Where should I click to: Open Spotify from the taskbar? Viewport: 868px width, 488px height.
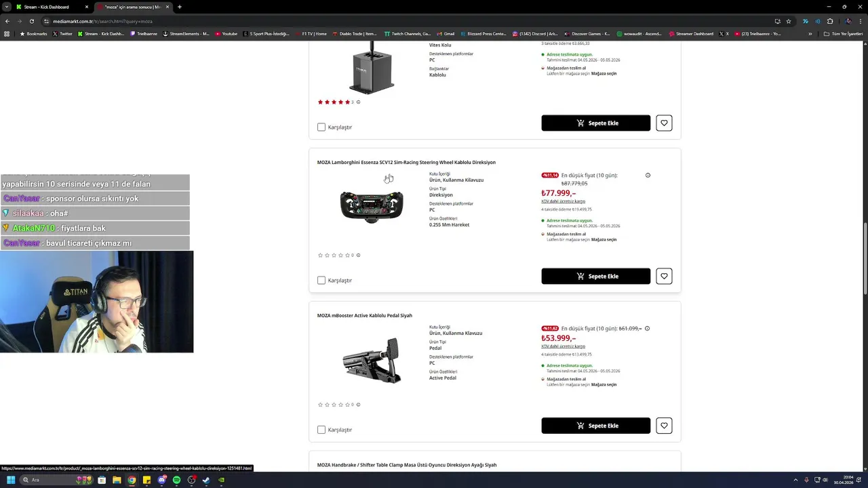(176, 480)
